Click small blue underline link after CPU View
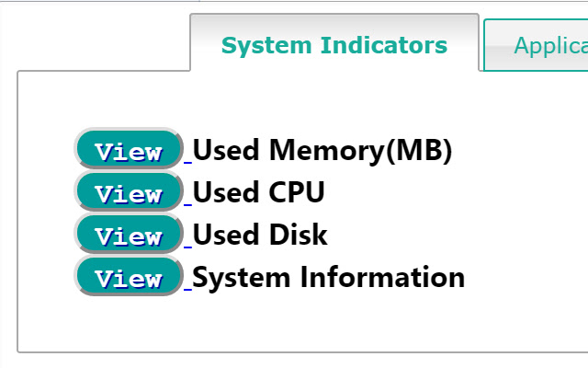The image size is (588, 368). click(188, 203)
